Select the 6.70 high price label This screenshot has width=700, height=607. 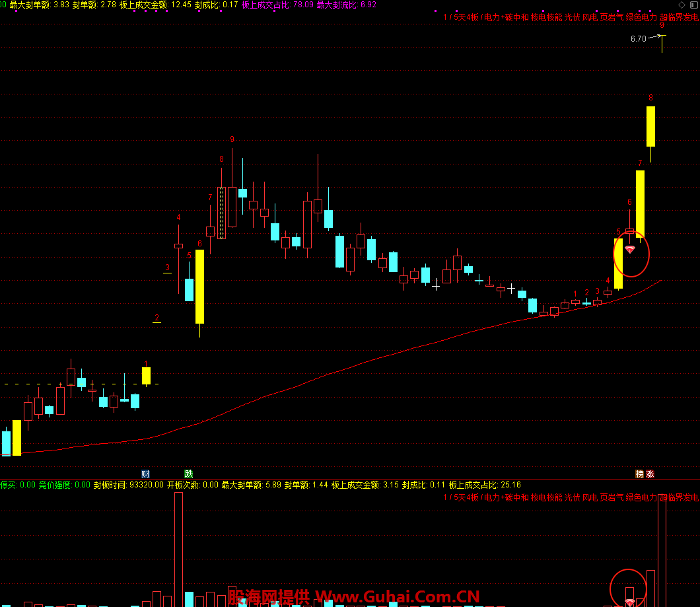click(x=639, y=39)
